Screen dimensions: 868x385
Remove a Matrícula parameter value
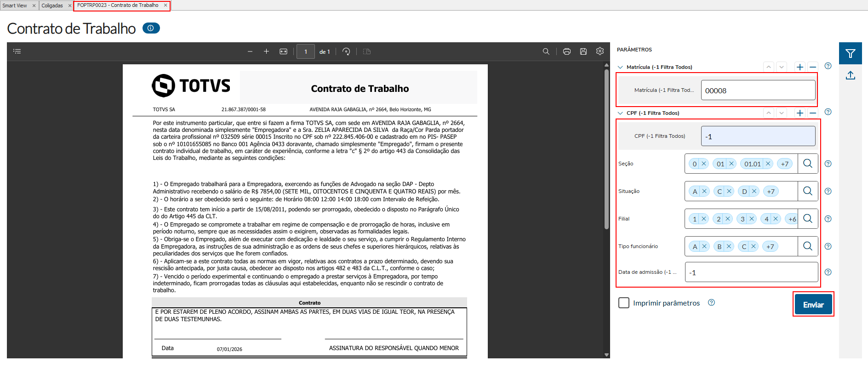(x=813, y=67)
